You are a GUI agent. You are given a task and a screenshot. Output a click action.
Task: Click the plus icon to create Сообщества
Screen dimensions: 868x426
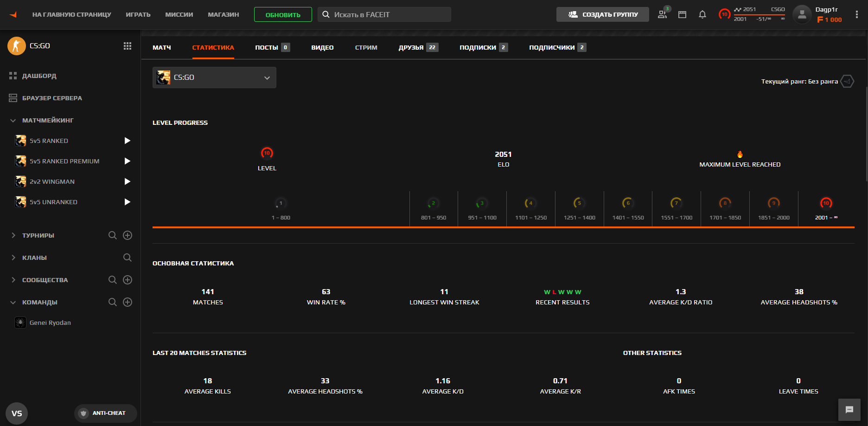128,280
